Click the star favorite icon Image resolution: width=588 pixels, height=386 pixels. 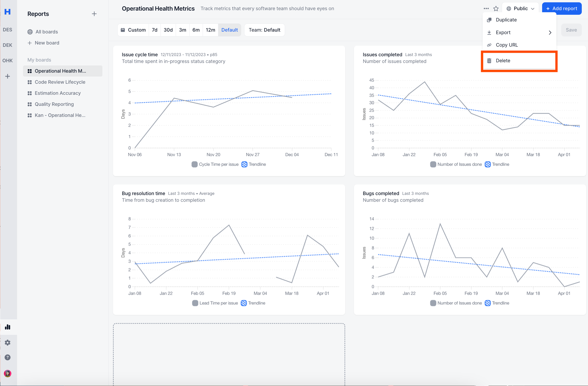pos(496,9)
